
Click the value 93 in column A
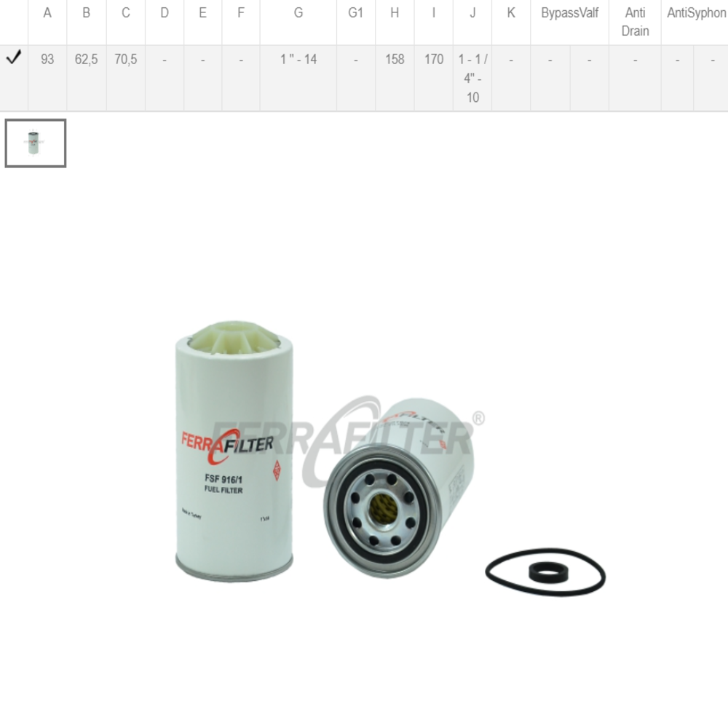(x=47, y=60)
